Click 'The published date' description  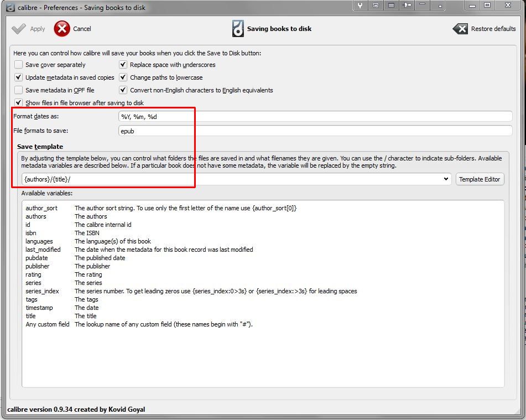100,258
